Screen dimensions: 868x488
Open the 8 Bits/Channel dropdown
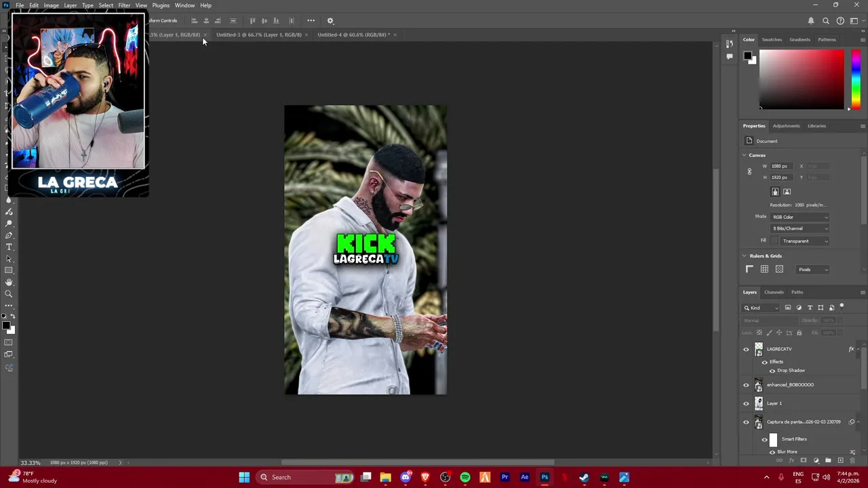[x=800, y=228]
